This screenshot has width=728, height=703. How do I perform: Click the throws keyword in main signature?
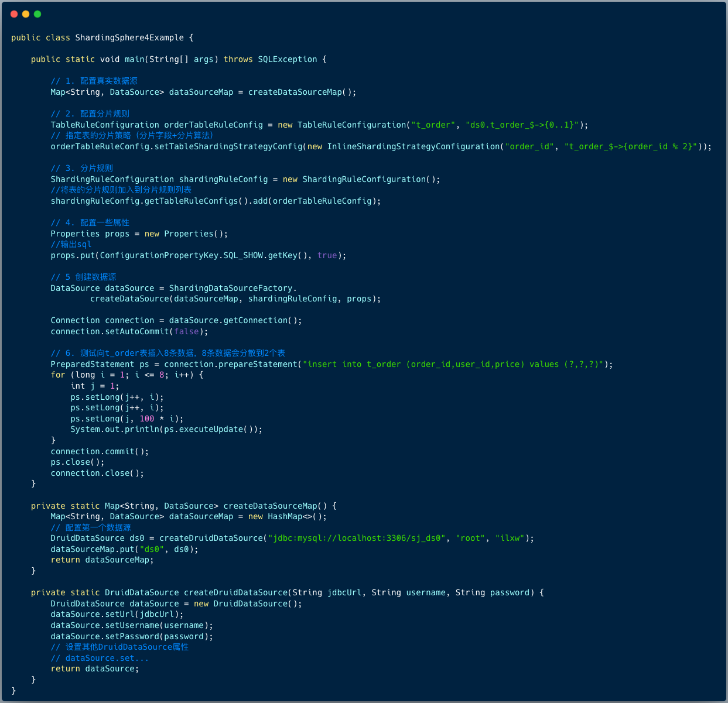point(238,59)
